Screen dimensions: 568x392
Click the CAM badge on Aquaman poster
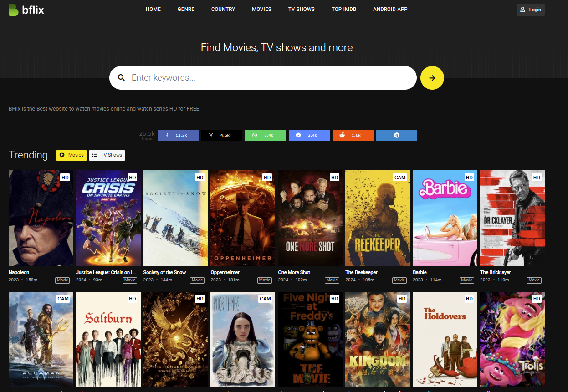point(63,299)
